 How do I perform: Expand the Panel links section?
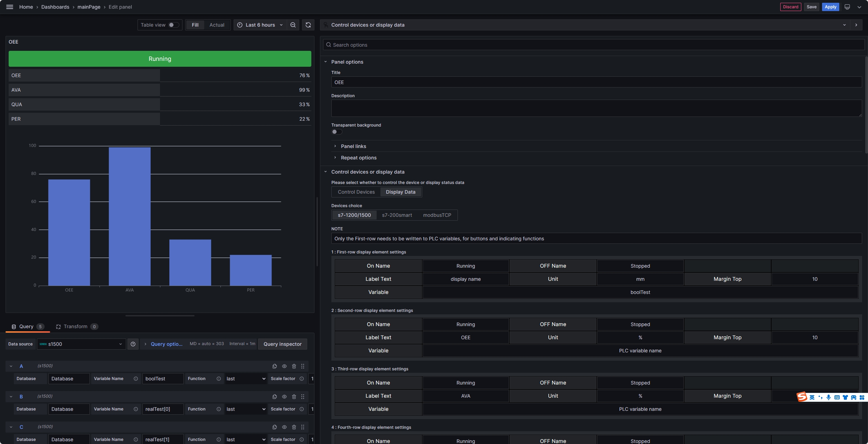[353, 146]
